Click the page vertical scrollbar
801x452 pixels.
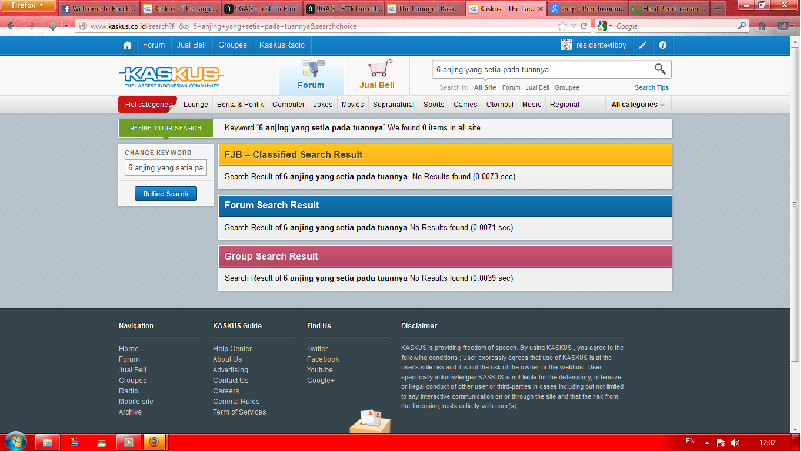point(795,204)
